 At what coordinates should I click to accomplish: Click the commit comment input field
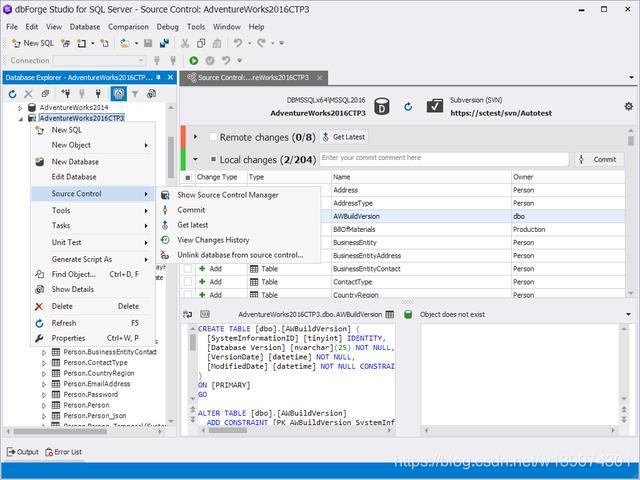coord(444,158)
